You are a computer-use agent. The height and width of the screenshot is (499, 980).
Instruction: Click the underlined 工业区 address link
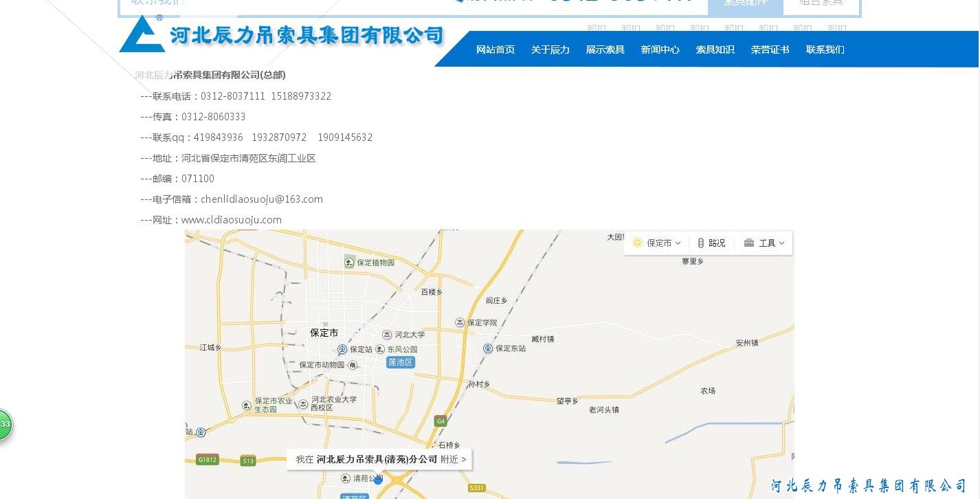[x=301, y=158]
